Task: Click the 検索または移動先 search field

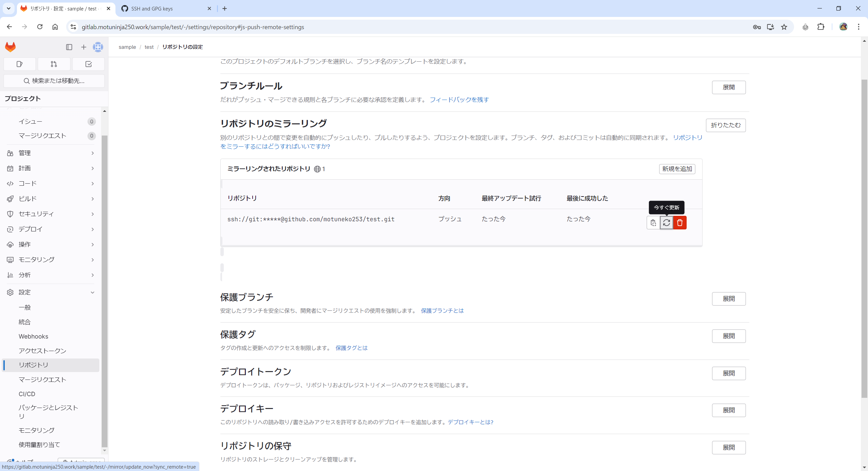Action: 54,81
